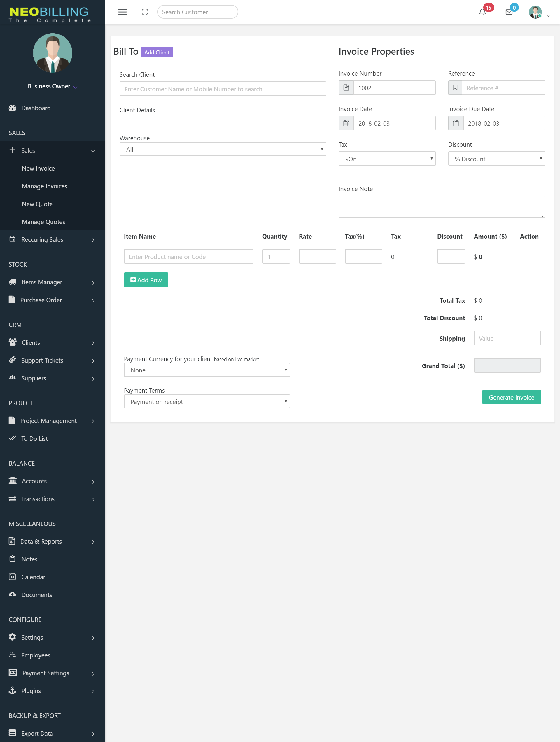The image size is (560, 742).
Task: Click the fullscreen expand icon
Action: [145, 12]
